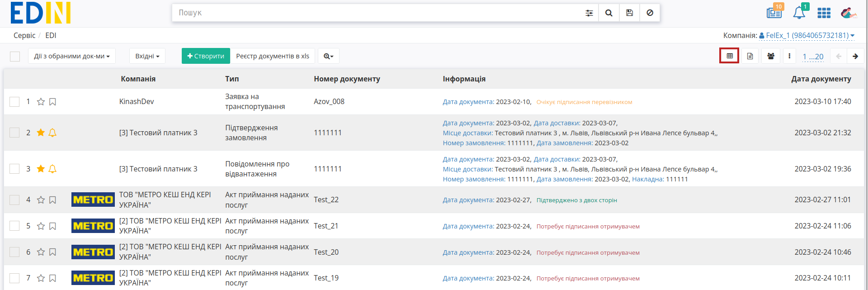
Task: Tick the select-all documents checkbox
Action: [15, 57]
